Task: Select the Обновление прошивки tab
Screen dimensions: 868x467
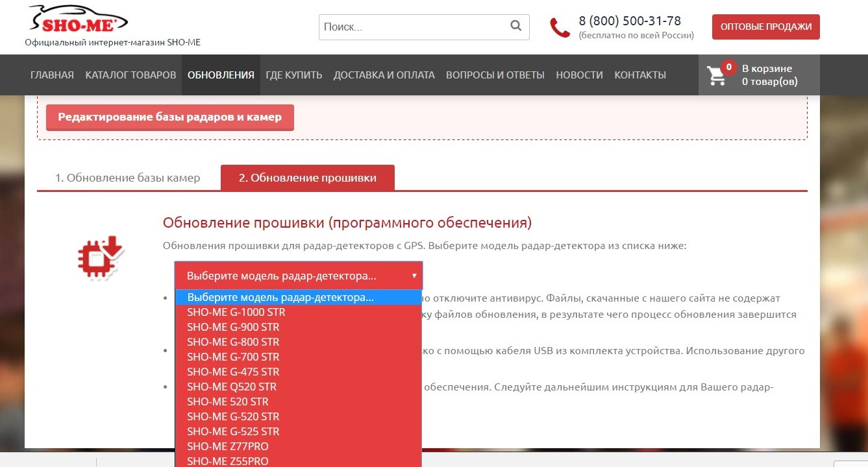Action: tap(307, 178)
